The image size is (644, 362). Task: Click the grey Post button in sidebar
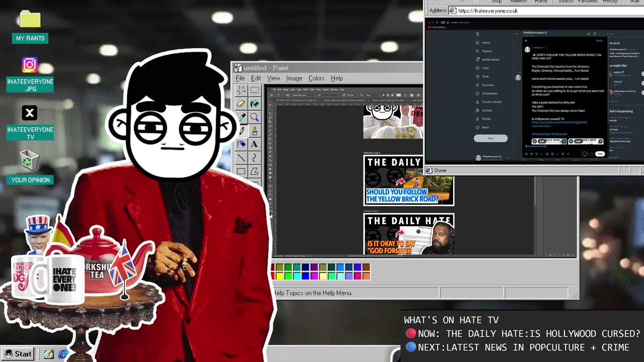(x=491, y=138)
